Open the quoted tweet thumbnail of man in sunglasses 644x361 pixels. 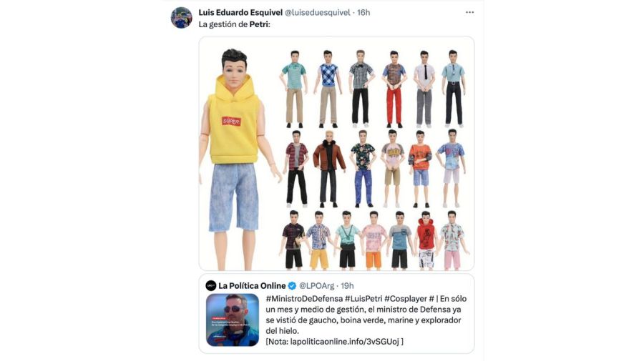(233, 320)
